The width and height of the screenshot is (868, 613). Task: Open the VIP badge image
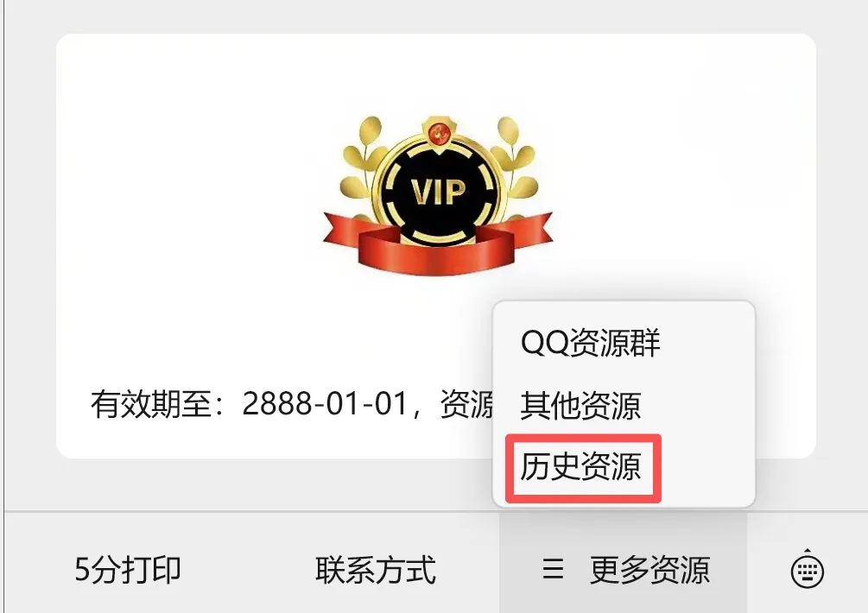(x=438, y=195)
